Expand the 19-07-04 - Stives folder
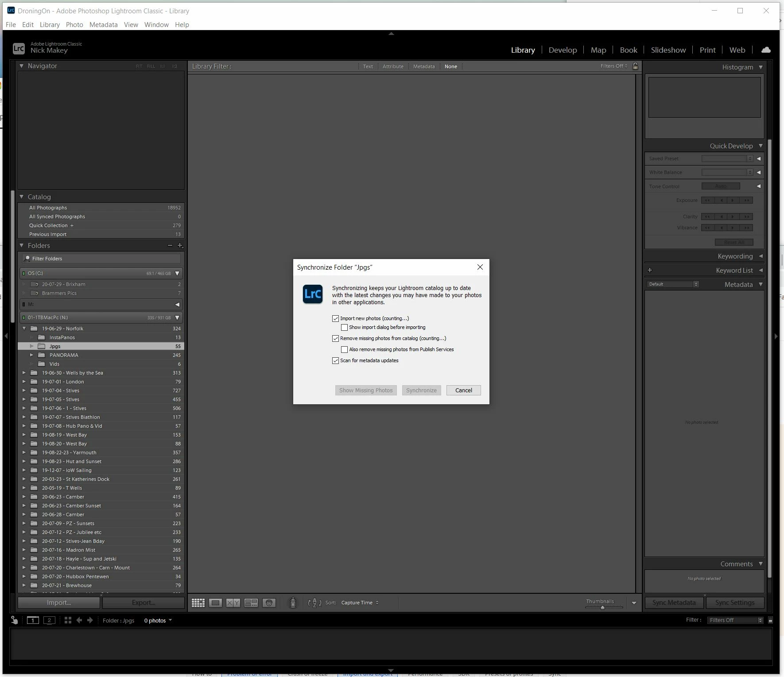 [x=24, y=391]
